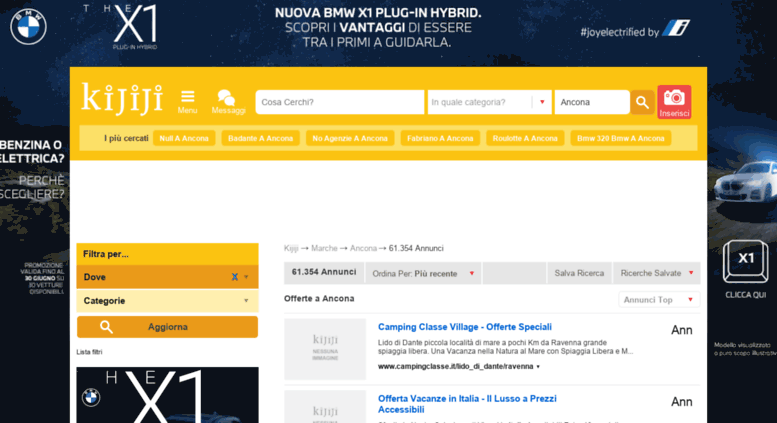777x423 pixels.
Task: Select Badante A Ancona popular search
Action: point(260,138)
